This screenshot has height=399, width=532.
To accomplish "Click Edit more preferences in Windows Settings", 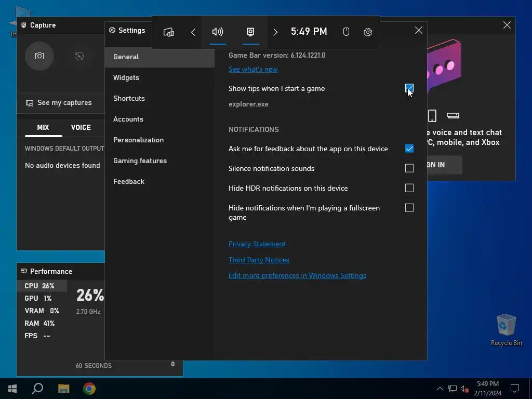I will (x=297, y=275).
